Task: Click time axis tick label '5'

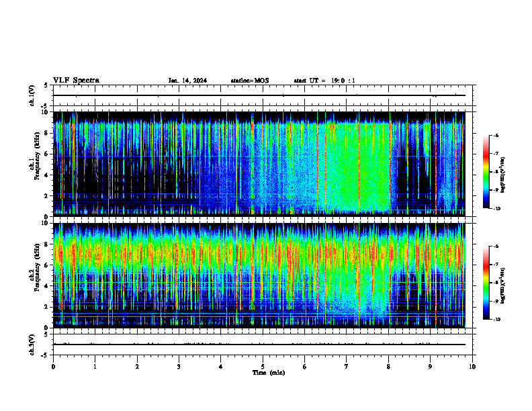Action: pos(263,367)
